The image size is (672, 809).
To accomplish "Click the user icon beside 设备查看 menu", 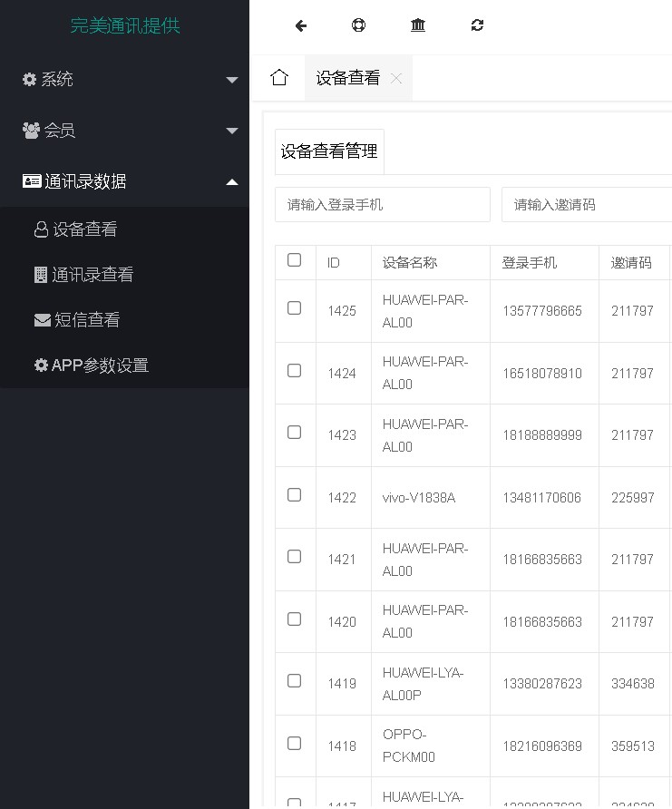I will [41, 229].
